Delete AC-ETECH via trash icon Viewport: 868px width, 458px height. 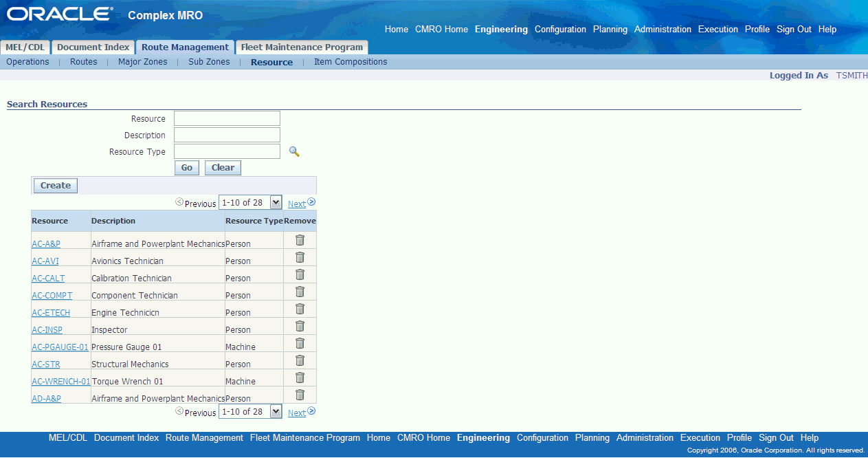pos(300,309)
